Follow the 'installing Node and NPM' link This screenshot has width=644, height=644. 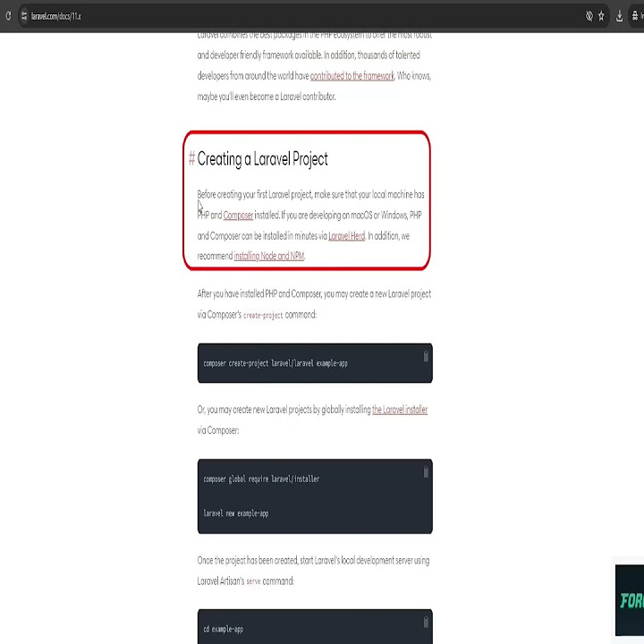[x=269, y=256]
